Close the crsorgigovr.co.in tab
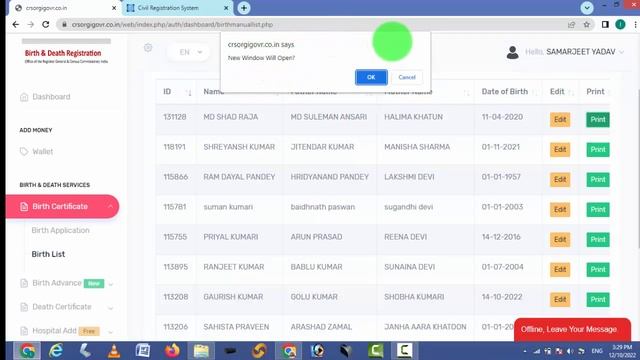The height and width of the screenshot is (360, 640). point(114,8)
